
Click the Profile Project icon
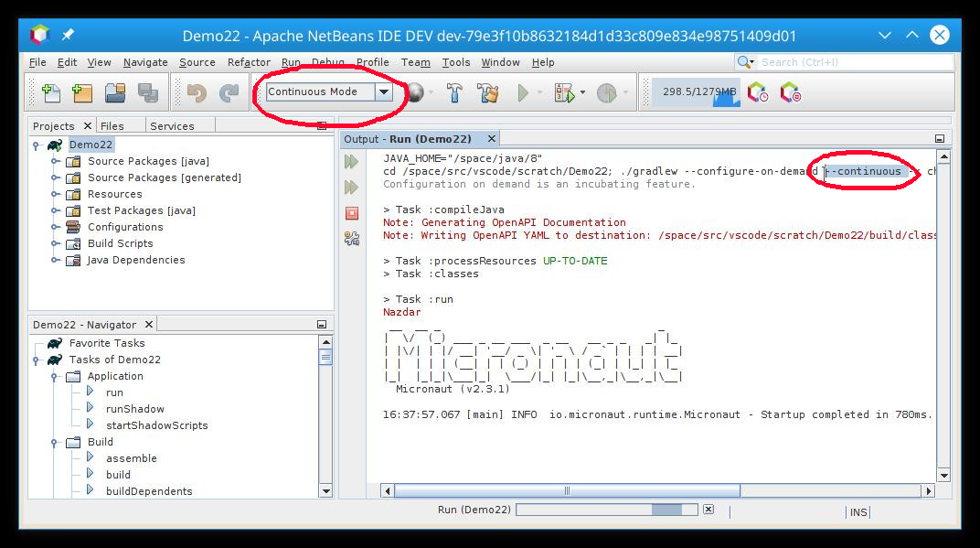coord(606,93)
